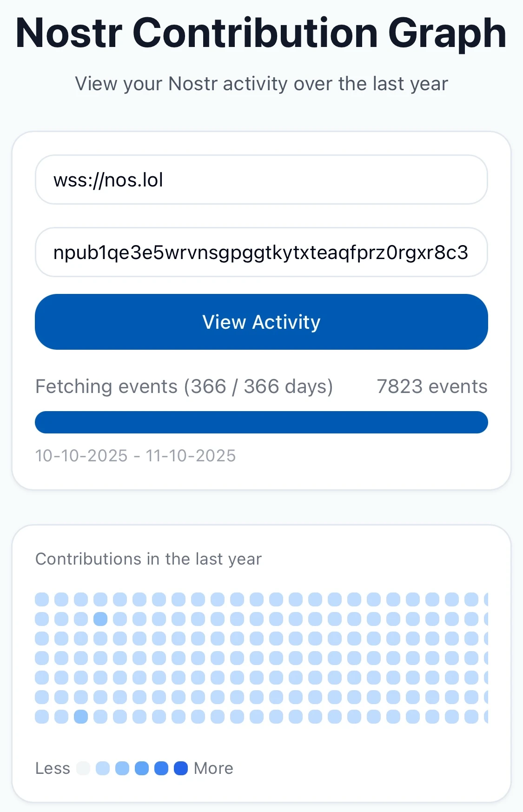This screenshot has width=523, height=812.
Task: Click the "More" legend label
Action: coord(213,768)
